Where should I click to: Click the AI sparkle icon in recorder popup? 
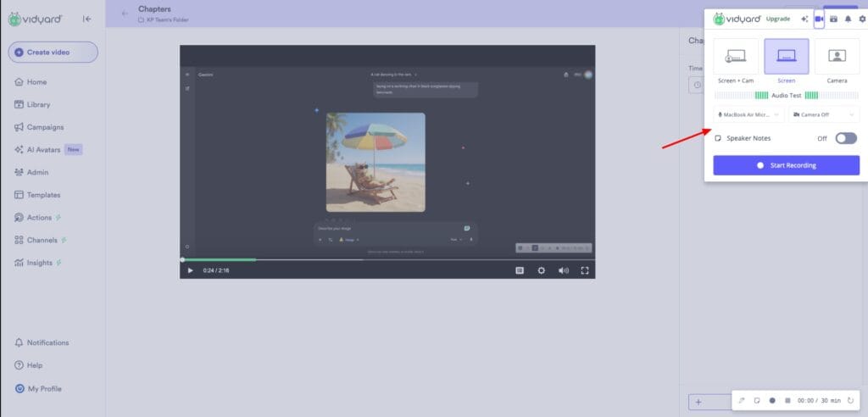pyautogui.click(x=804, y=19)
